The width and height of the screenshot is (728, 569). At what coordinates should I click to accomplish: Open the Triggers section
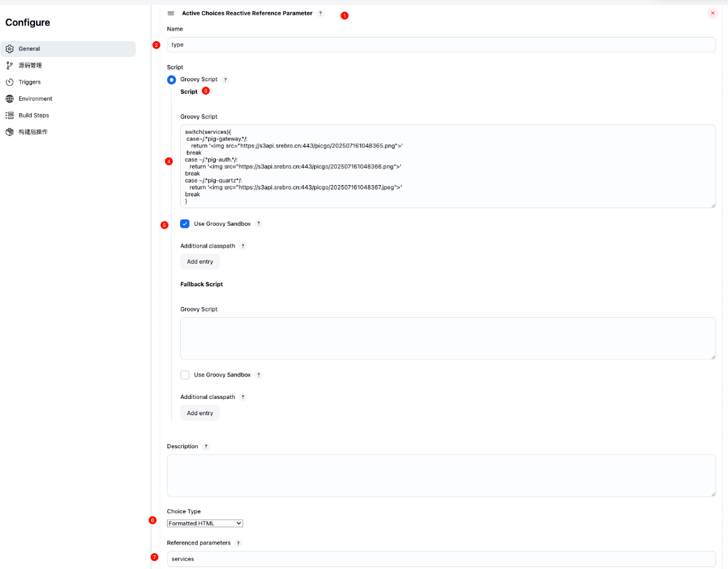pos(29,82)
